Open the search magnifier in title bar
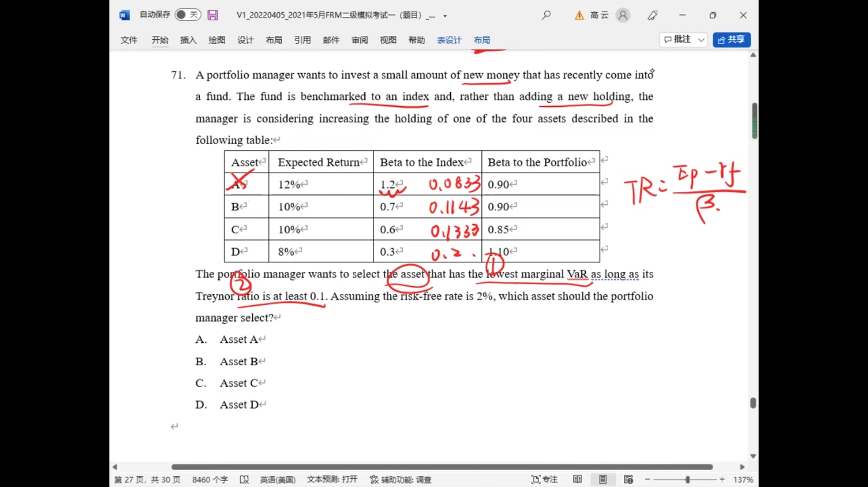The width and height of the screenshot is (868, 487). pyautogui.click(x=546, y=15)
